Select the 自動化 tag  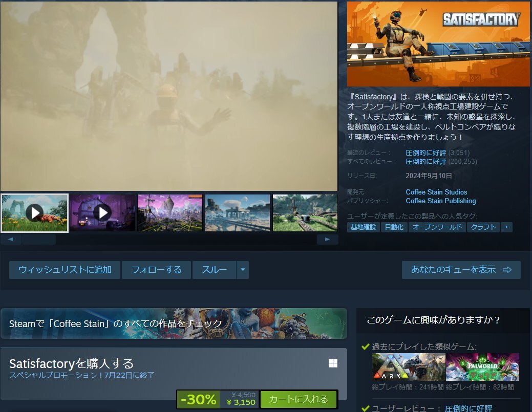pyautogui.click(x=394, y=227)
